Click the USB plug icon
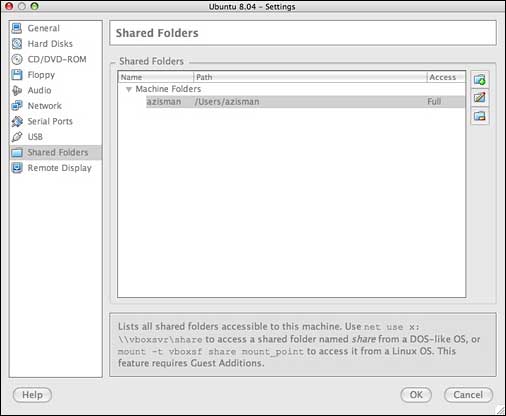The image size is (506, 416). [x=17, y=137]
